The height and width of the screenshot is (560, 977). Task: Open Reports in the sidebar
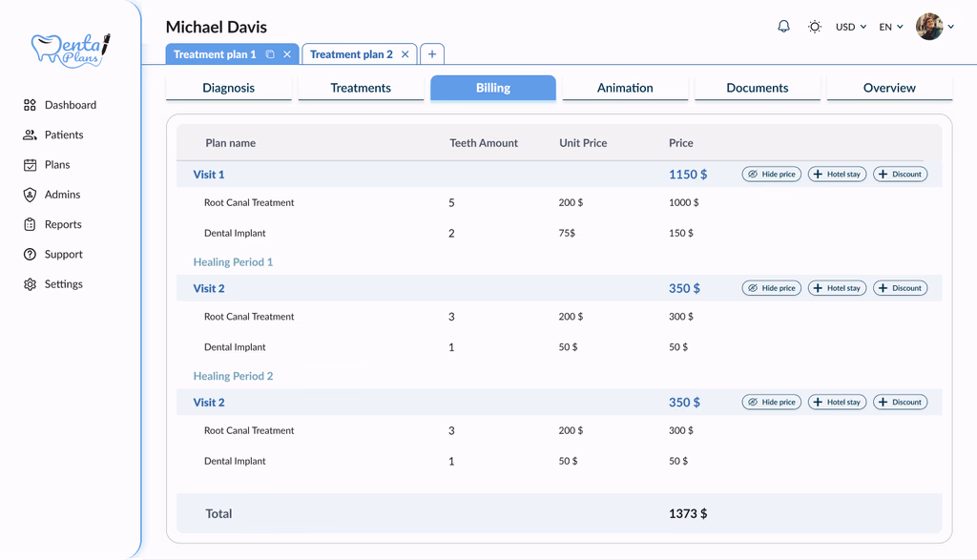pos(63,224)
